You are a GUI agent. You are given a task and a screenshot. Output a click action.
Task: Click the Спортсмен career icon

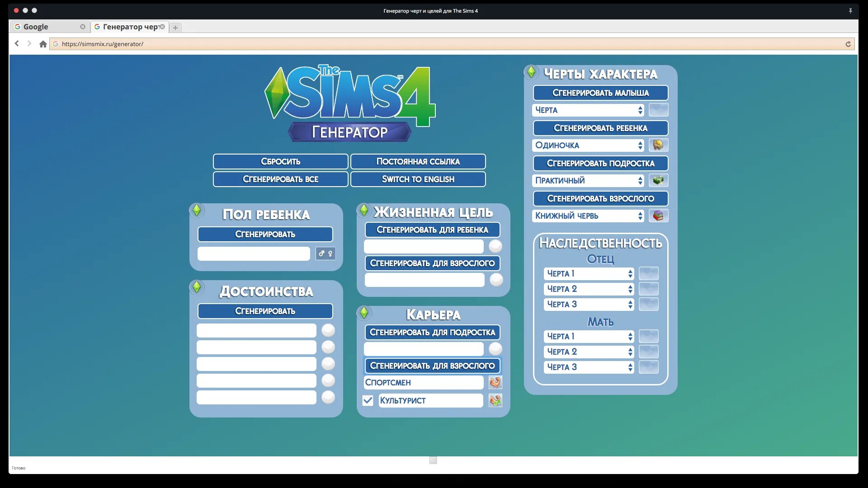[495, 382]
